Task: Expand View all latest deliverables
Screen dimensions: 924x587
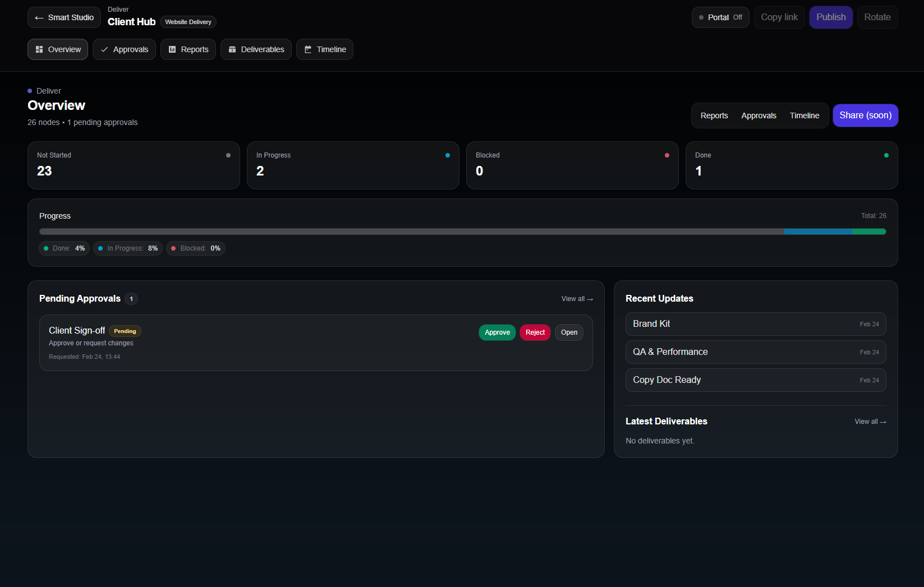Action: 870,421
